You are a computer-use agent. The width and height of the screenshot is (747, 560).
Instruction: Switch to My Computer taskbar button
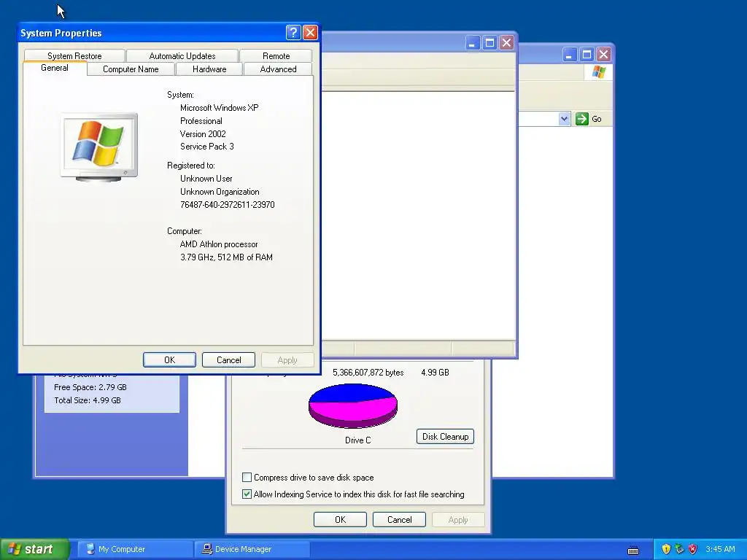135,549
